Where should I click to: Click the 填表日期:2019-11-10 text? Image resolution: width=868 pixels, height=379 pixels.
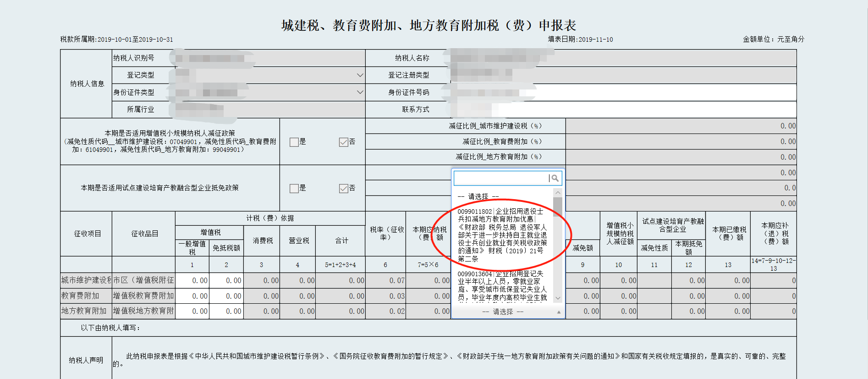coord(580,39)
